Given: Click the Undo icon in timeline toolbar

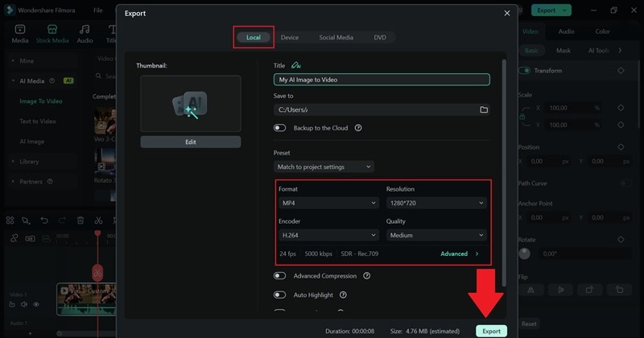Looking at the screenshot, I should (44, 221).
